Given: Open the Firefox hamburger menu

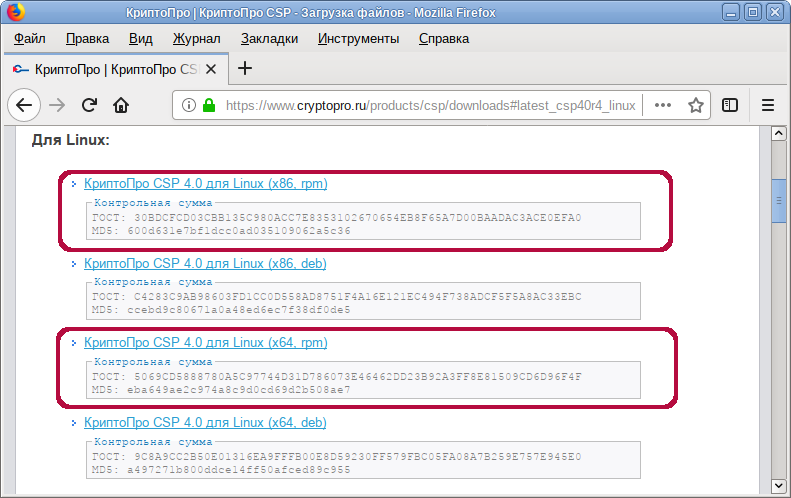Looking at the screenshot, I should click(x=768, y=105).
